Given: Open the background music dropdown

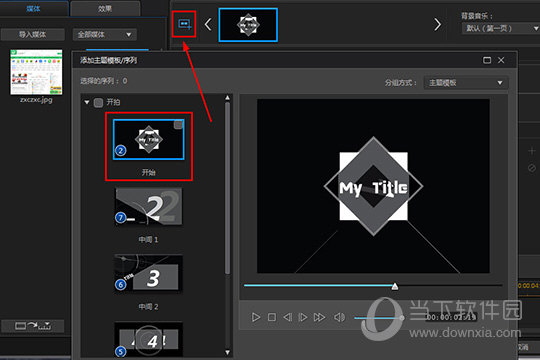Looking at the screenshot, I should [x=501, y=28].
